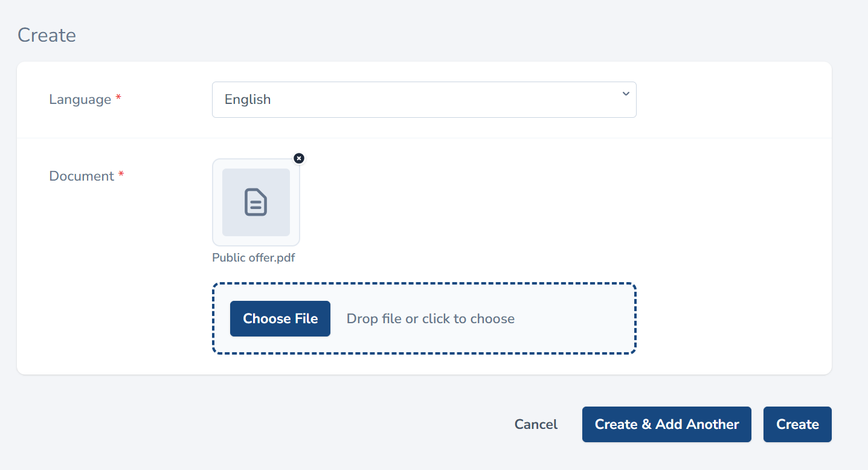This screenshot has height=470, width=868.
Task: Click Create & Add Another button
Action: pos(666,425)
